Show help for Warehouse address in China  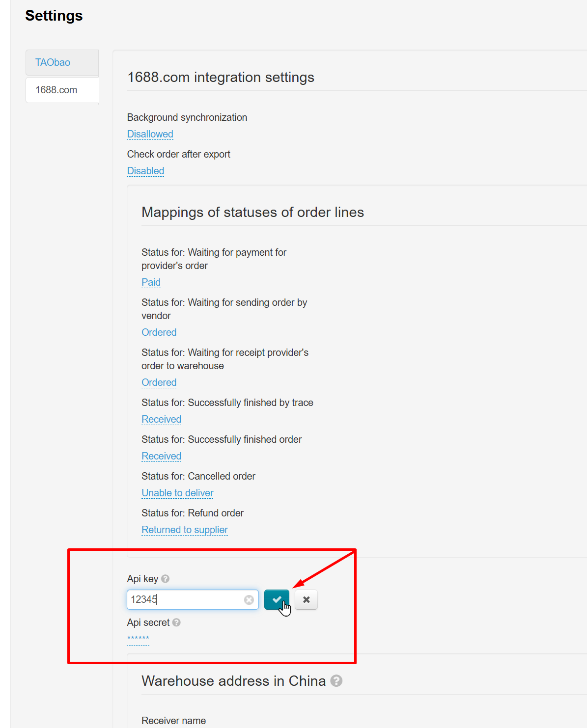336,681
